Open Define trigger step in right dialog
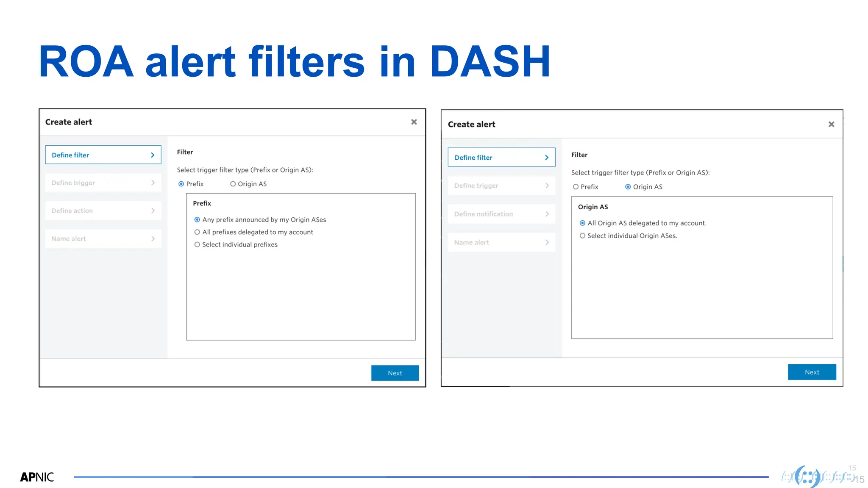The width and height of the screenshot is (868, 488). click(x=501, y=186)
